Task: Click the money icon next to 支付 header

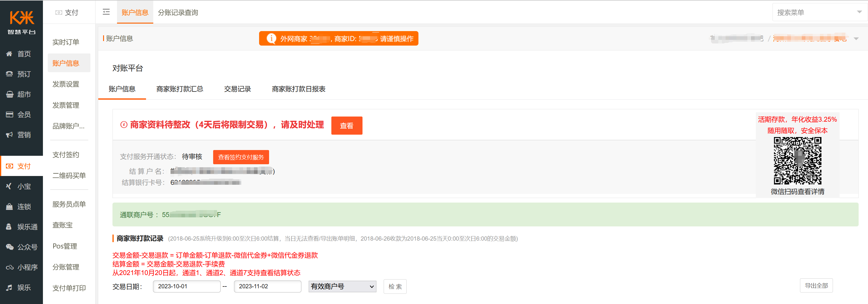Action: click(59, 12)
